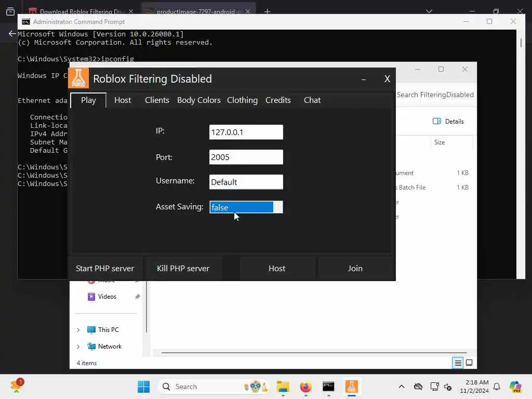The height and width of the screenshot is (399, 532).
Task: Click taskbar Search box
Action: [x=213, y=387]
